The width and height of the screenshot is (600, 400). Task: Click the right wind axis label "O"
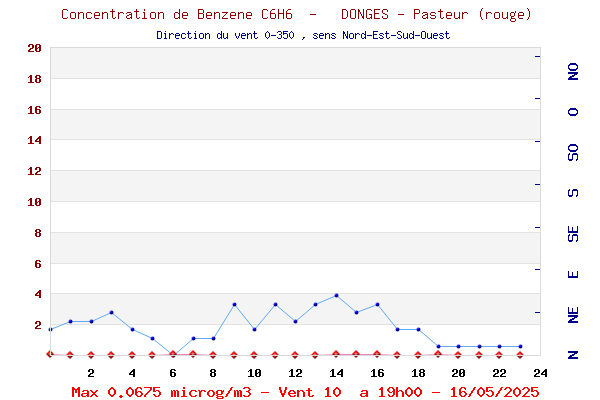[x=573, y=112]
